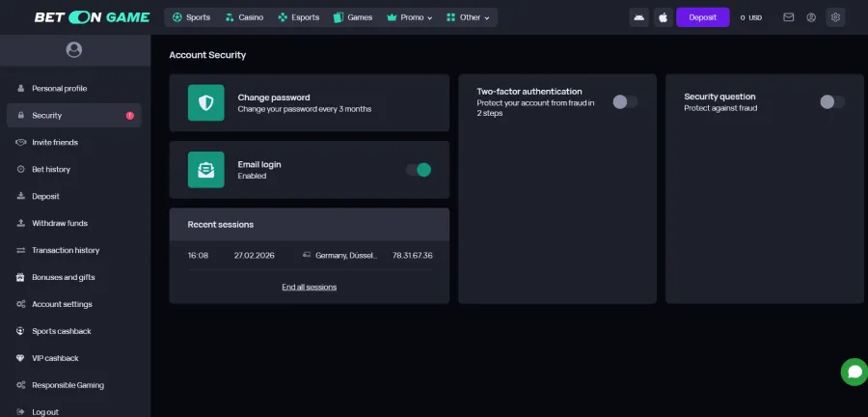Click the End all sessions link

tap(309, 287)
